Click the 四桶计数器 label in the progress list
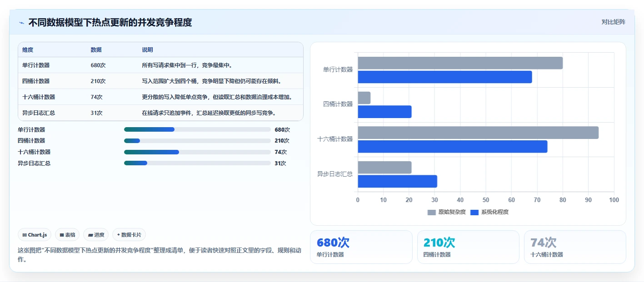The height and width of the screenshot is (282, 644). tap(31, 141)
